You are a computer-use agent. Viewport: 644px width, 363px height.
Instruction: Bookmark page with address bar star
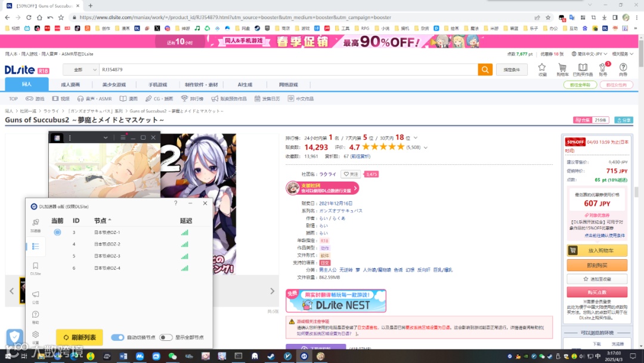pos(548,17)
